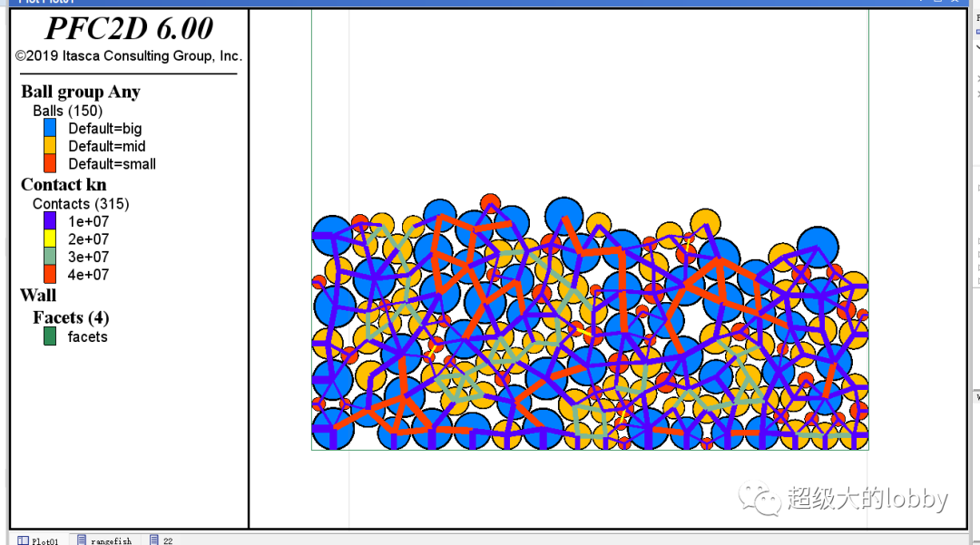This screenshot has width=980, height=545.
Task: Click the red Default=small color swatch
Action: click(x=50, y=163)
